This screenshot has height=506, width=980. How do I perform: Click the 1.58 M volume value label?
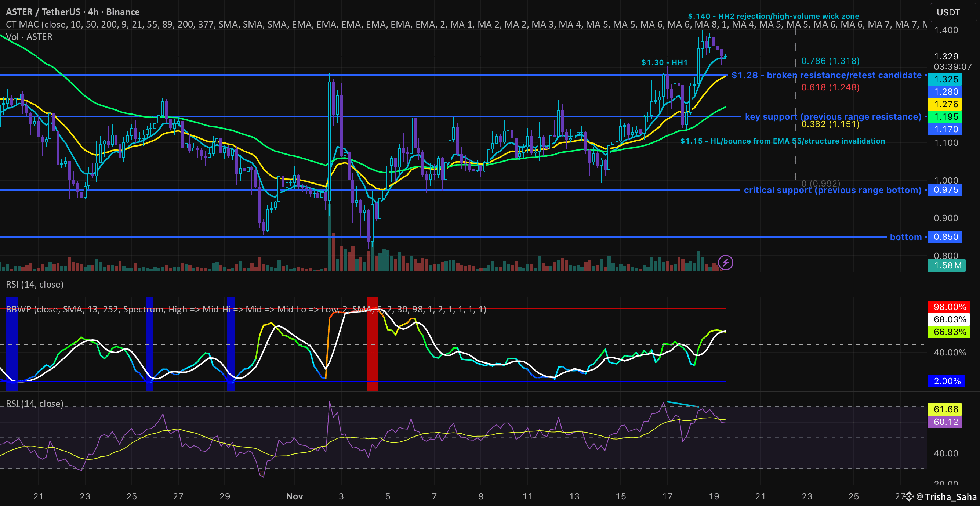[x=947, y=265]
